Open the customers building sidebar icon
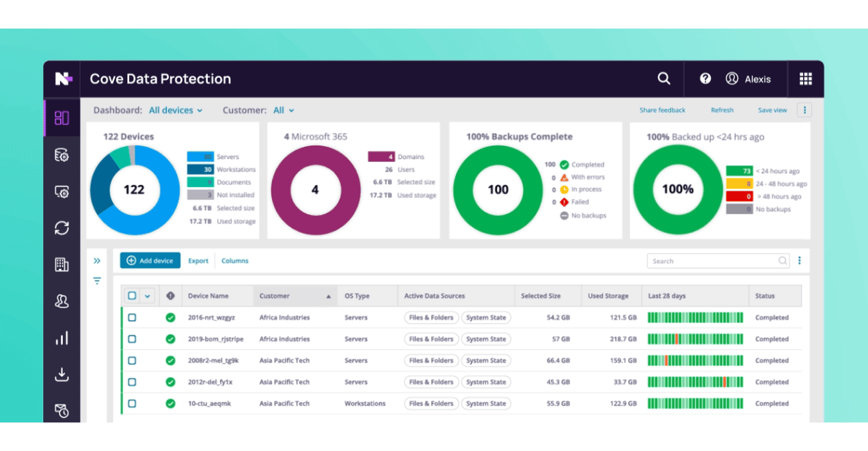Image resolution: width=868 pixels, height=451 pixels. pos(62,264)
